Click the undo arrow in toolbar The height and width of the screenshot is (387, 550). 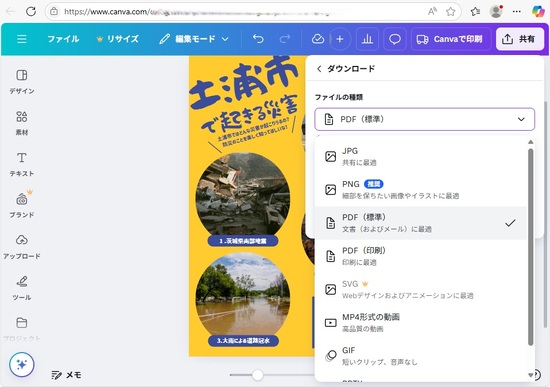click(x=258, y=39)
